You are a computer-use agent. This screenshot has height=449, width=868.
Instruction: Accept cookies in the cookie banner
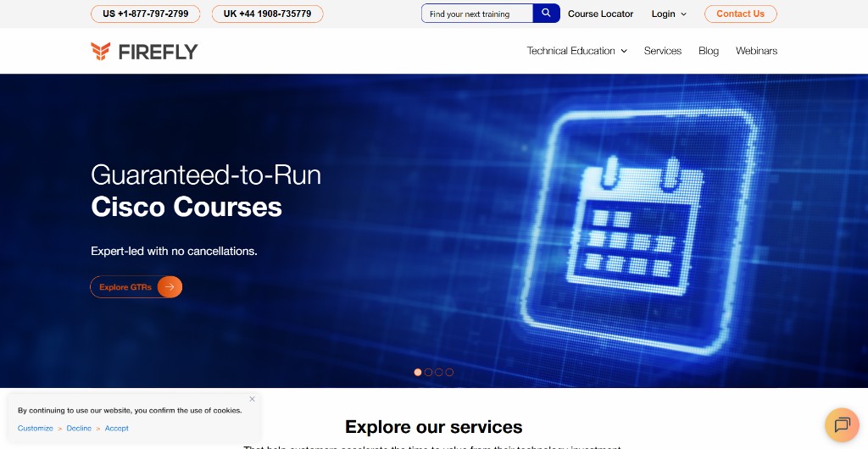coord(117,429)
